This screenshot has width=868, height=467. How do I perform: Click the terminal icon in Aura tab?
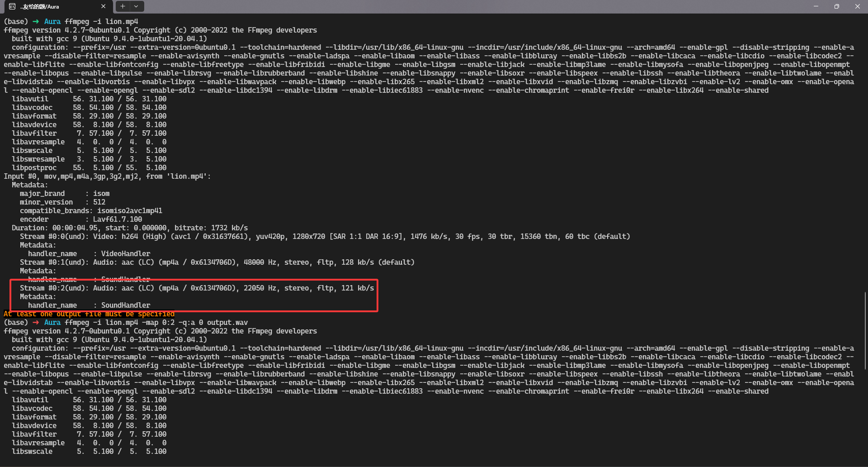click(12, 6)
